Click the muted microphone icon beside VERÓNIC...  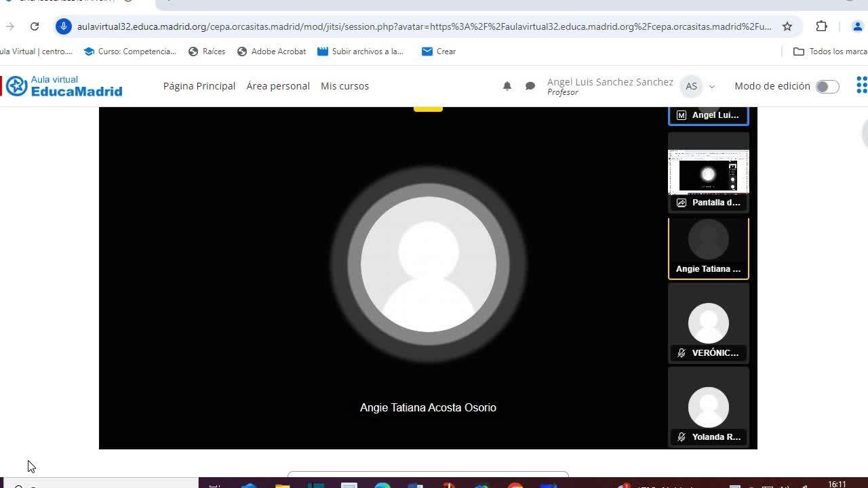[x=682, y=353]
